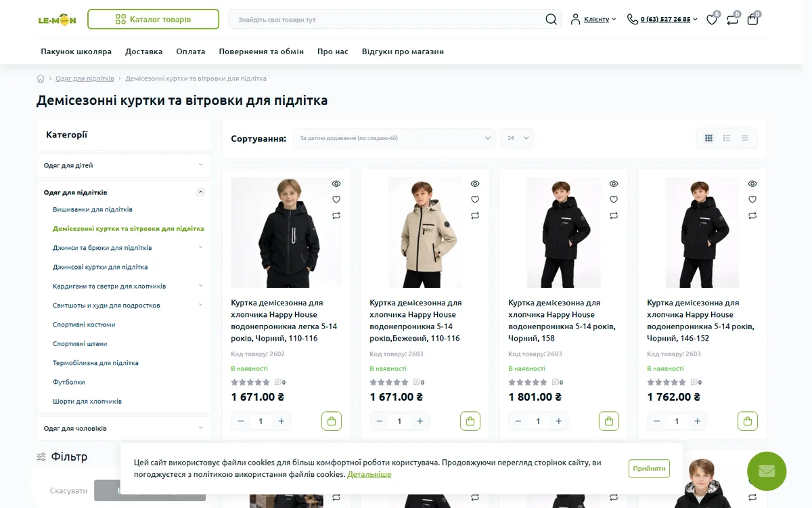Click quantity field of beige jacket
The image size is (812, 508).
click(x=399, y=421)
